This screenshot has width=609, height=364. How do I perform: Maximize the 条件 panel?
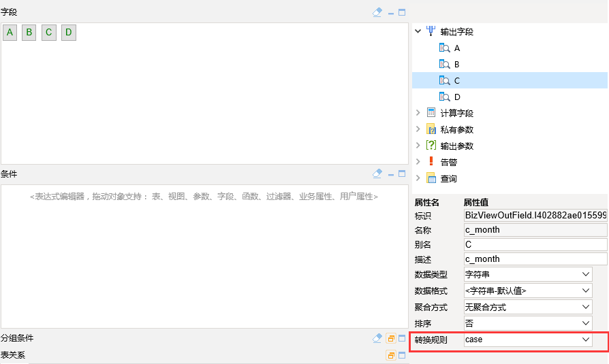click(402, 174)
